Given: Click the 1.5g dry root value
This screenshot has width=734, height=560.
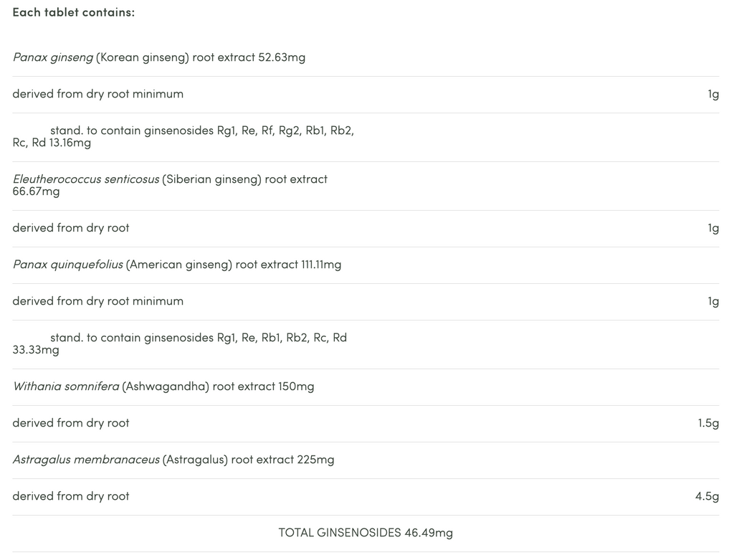Looking at the screenshot, I should 708,423.
